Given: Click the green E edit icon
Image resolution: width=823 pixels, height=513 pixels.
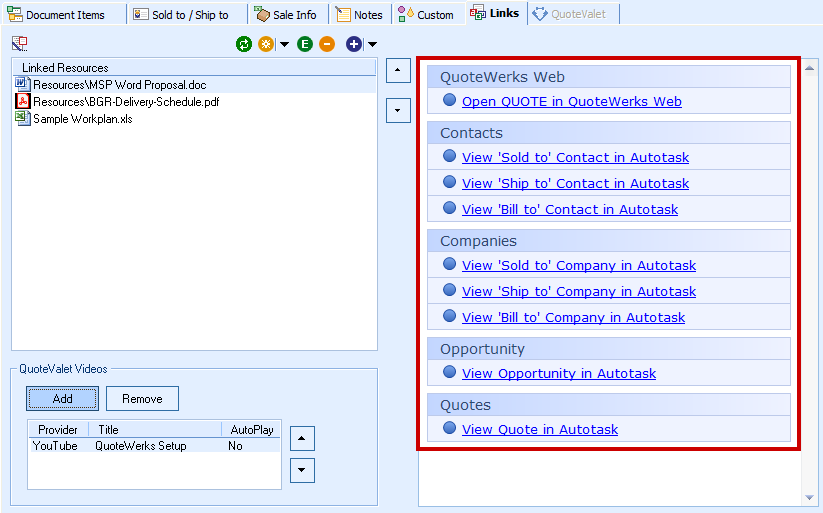Looking at the screenshot, I should (305, 44).
